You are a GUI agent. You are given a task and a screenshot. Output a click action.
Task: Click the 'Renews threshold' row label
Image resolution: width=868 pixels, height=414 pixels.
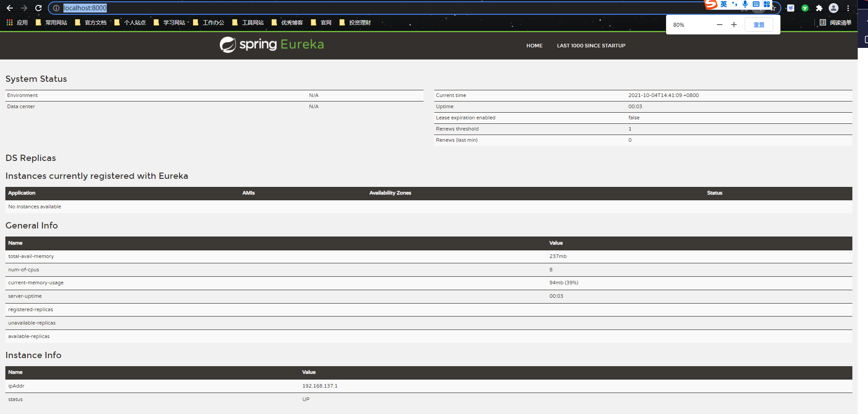pyautogui.click(x=457, y=129)
